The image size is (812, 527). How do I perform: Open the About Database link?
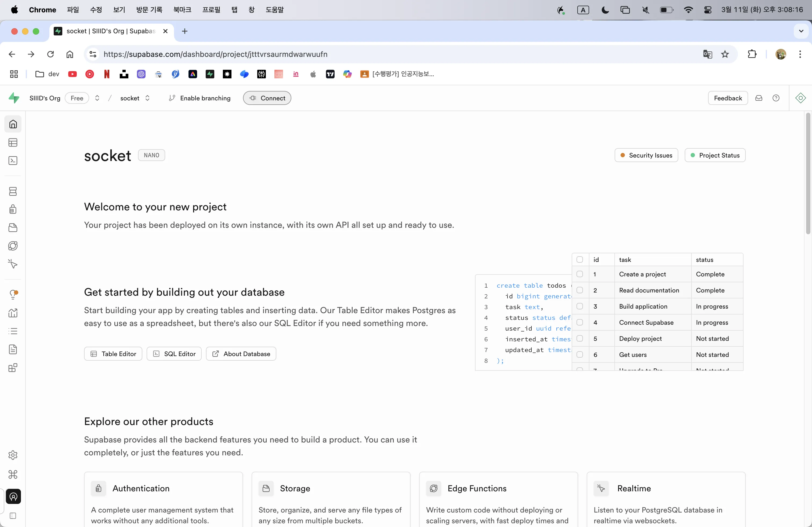pyautogui.click(x=241, y=354)
